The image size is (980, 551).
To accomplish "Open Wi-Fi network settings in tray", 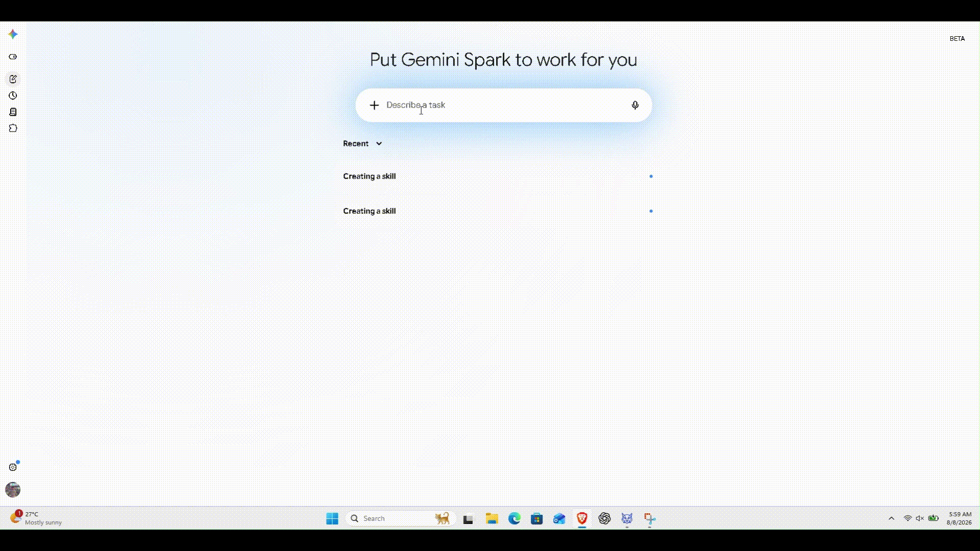I will coord(908,518).
